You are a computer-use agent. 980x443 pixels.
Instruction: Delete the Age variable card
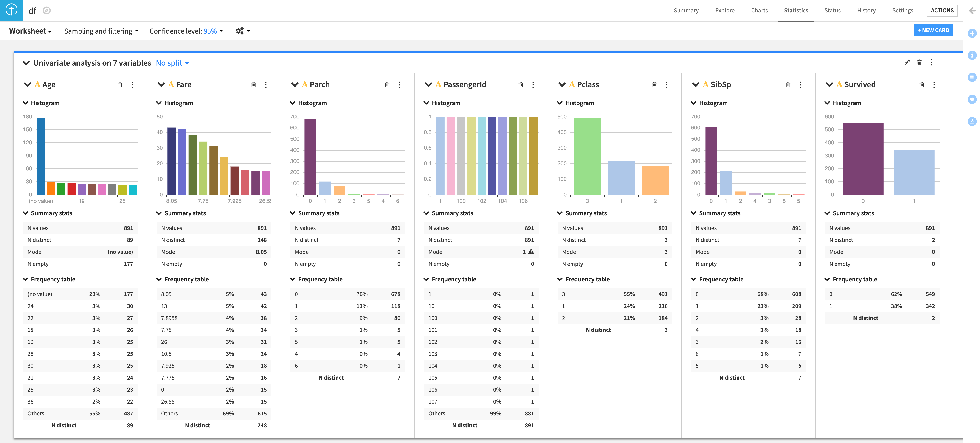(x=120, y=85)
